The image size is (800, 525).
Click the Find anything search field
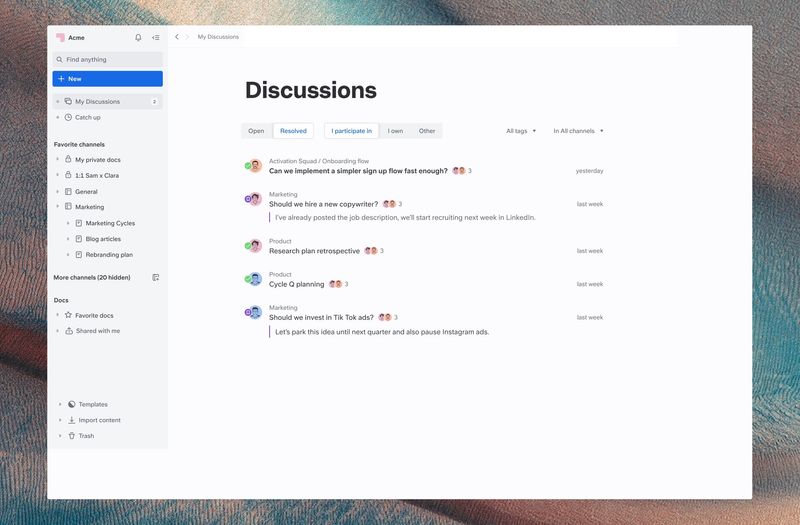coord(108,60)
